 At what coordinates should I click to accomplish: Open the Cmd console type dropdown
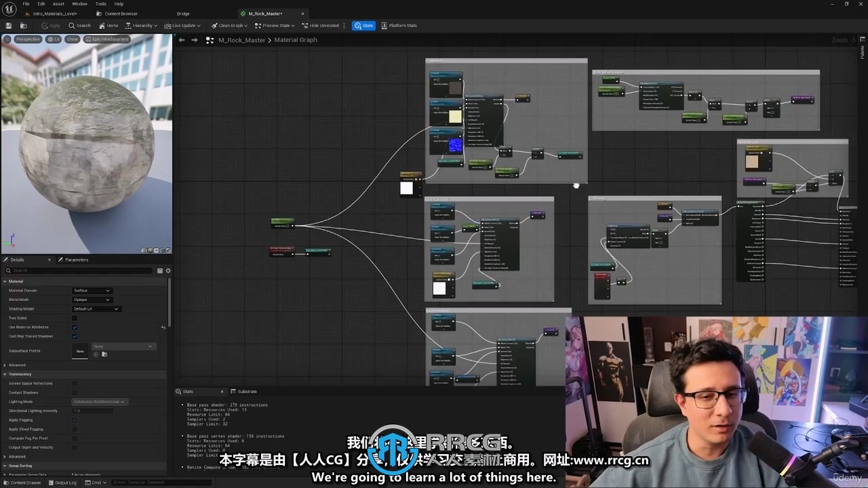coord(95,483)
